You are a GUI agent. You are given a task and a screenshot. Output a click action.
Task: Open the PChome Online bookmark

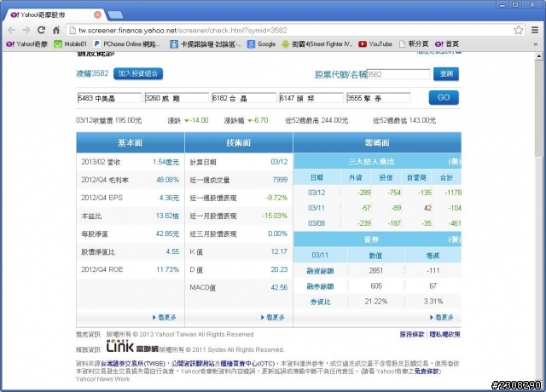127,43
